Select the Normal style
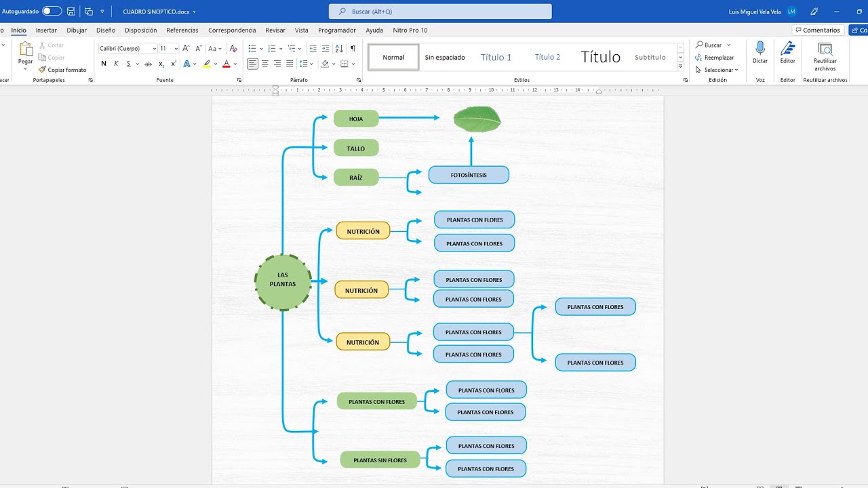This screenshot has width=868, height=488. coord(393,57)
